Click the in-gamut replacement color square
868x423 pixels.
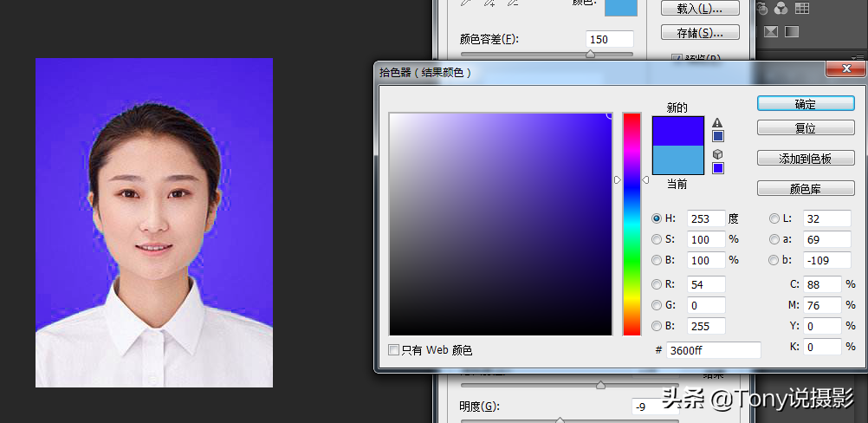coord(718,136)
